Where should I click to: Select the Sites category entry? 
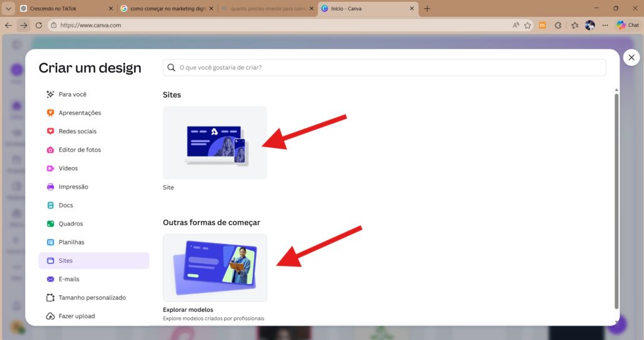(x=94, y=261)
